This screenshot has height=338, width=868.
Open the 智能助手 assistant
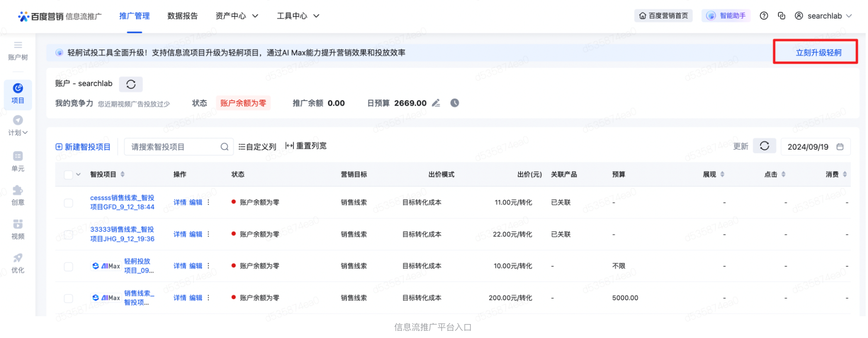pos(726,16)
